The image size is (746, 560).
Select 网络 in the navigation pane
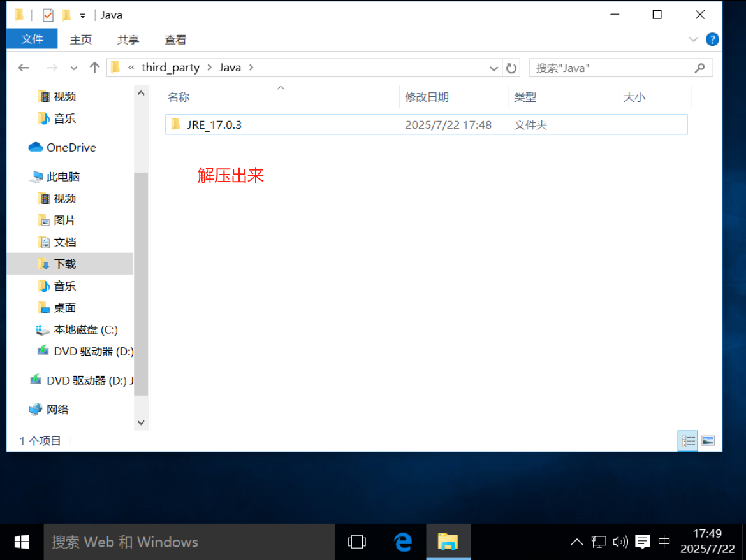[57, 409]
